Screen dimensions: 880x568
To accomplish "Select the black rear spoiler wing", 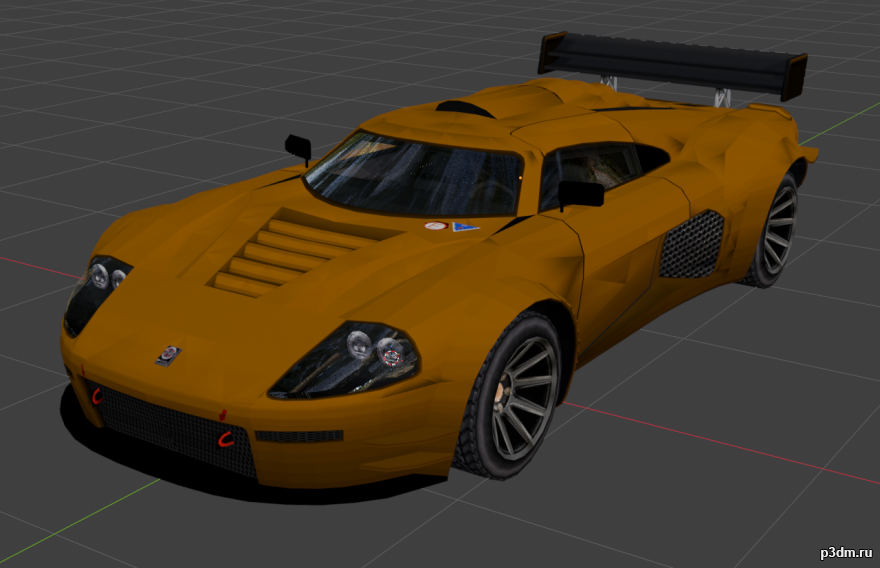I will click(x=673, y=66).
